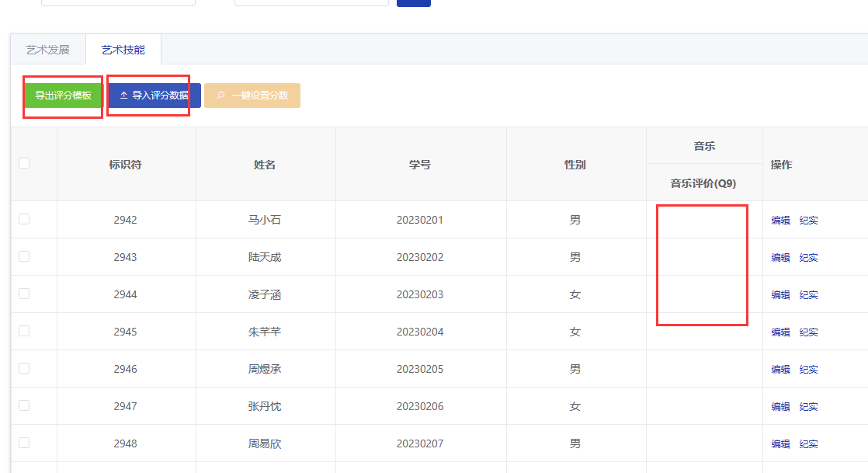The width and height of the screenshot is (868, 473).
Task: Check the checkbox for row 2948
Action: click(24, 443)
